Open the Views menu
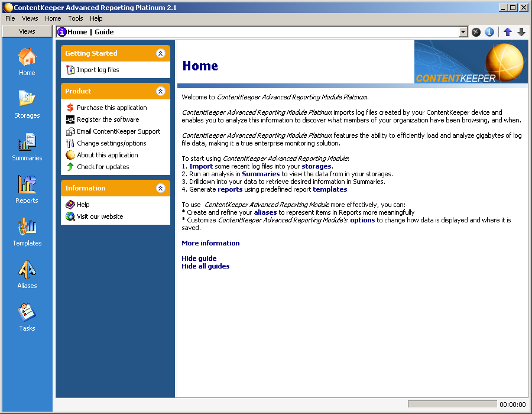Viewport: 532px width, 414px height. 30,18
